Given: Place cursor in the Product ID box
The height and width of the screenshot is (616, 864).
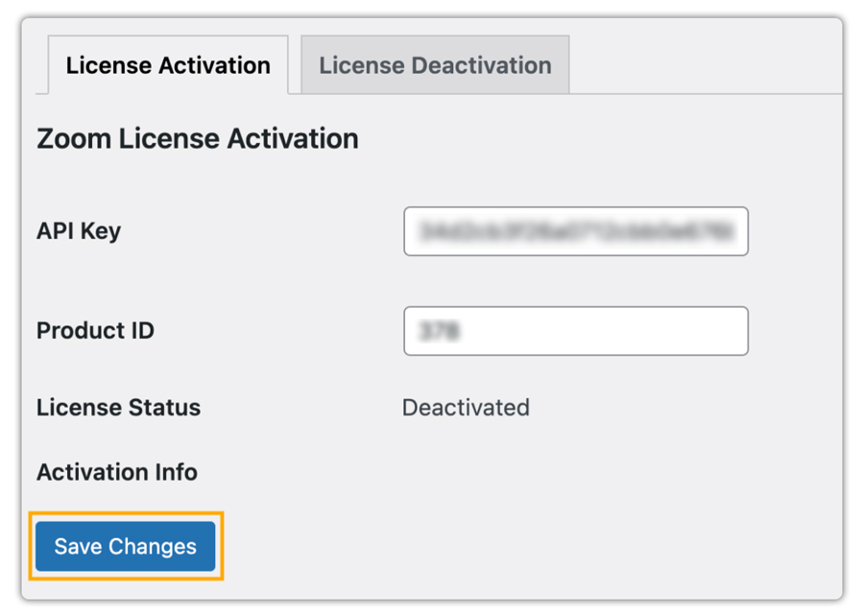Looking at the screenshot, I should click(576, 330).
